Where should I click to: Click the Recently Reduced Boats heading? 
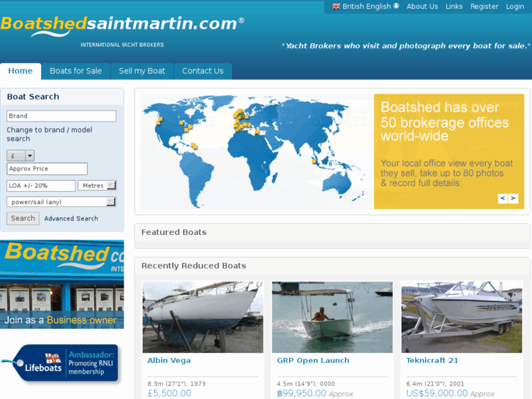tap(193, 266)
